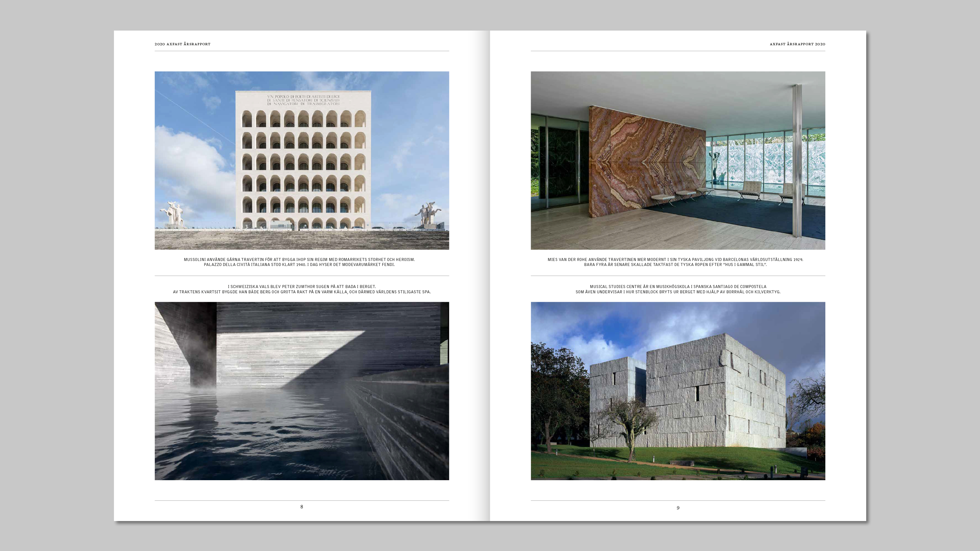Click caption line 'BARA FYRA ÅR SENARE SKALLADE TAKTFAST...'

coord(675,265)
